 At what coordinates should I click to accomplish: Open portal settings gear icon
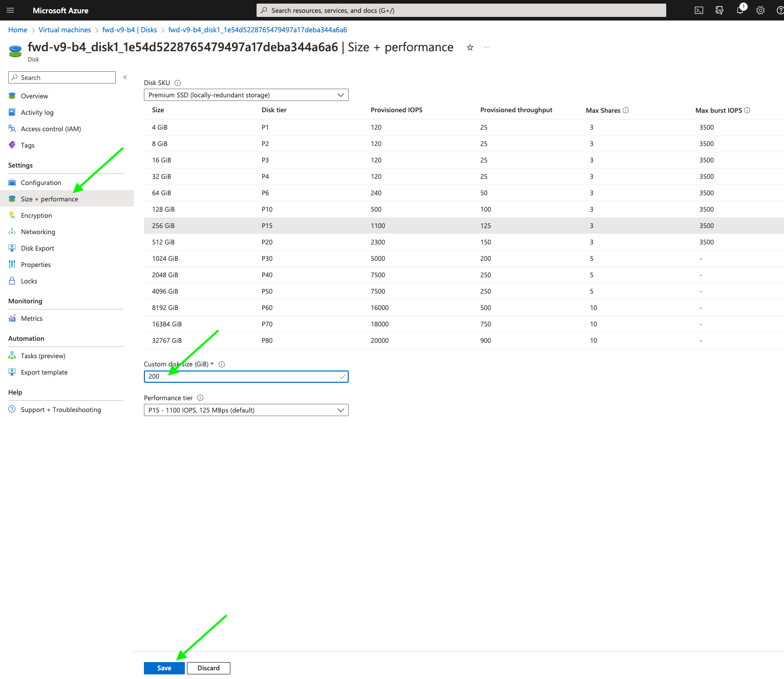click(760, 10)
